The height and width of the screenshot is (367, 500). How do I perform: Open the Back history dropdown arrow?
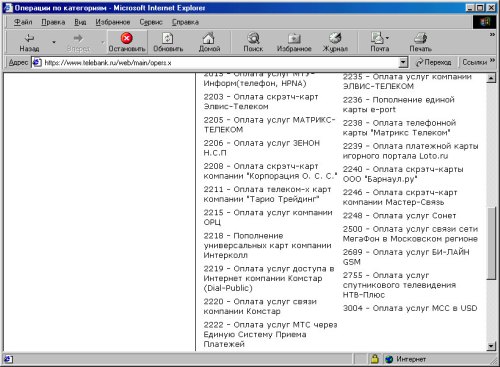coord(54,42)
